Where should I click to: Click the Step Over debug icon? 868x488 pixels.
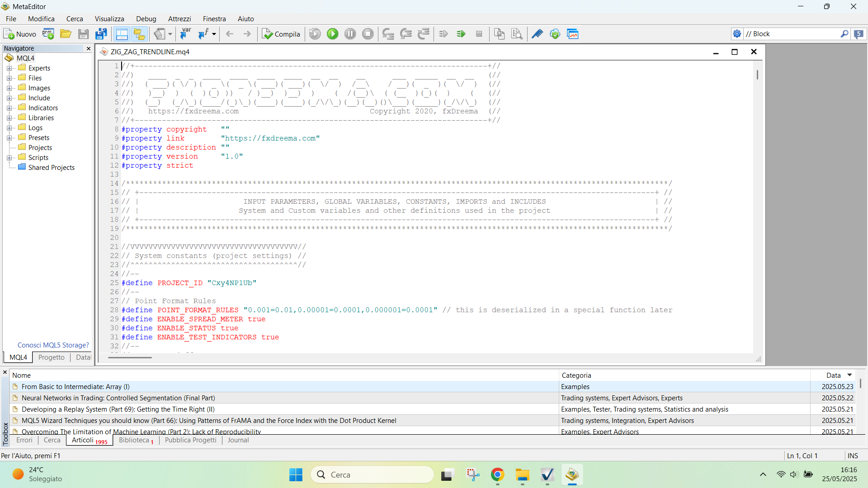pos(406,34)
